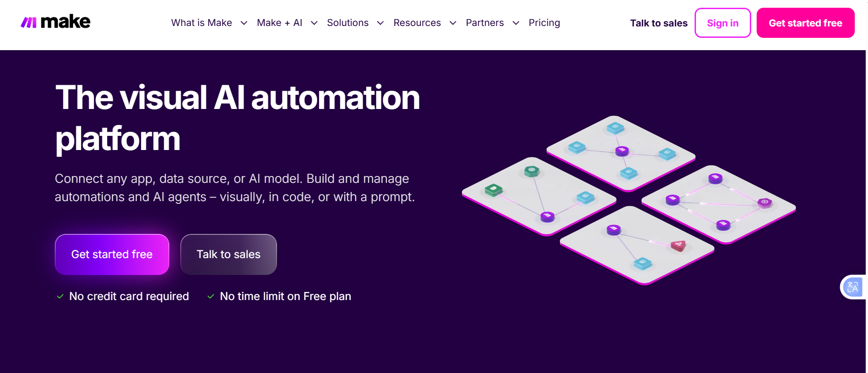Open the Partners menu
The image size is (868, 373).
click(485, 23)
